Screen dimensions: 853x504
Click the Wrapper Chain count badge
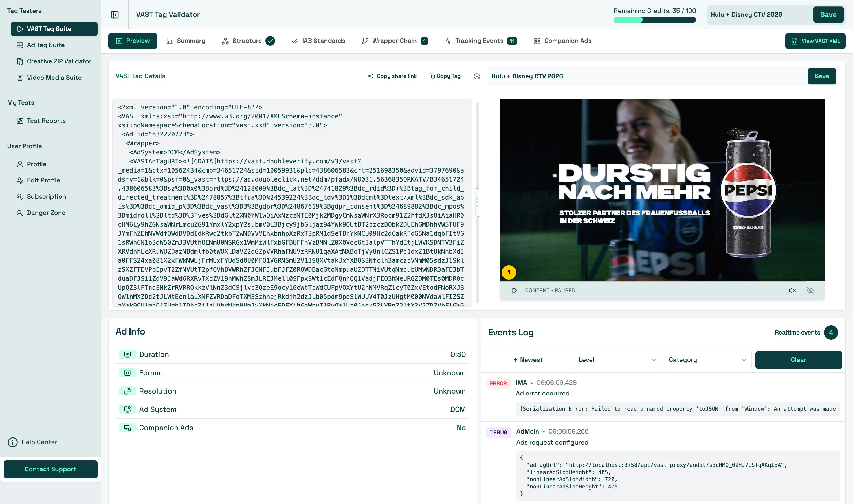424,41
